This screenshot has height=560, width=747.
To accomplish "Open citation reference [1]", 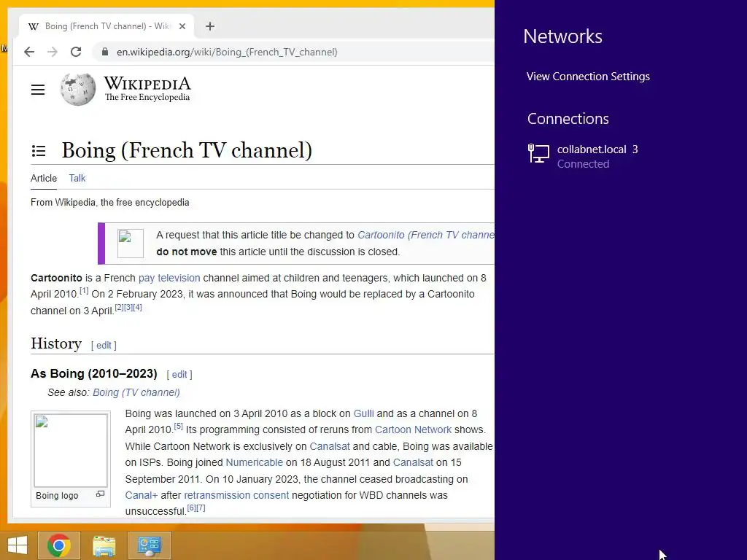I will (84, 290).
